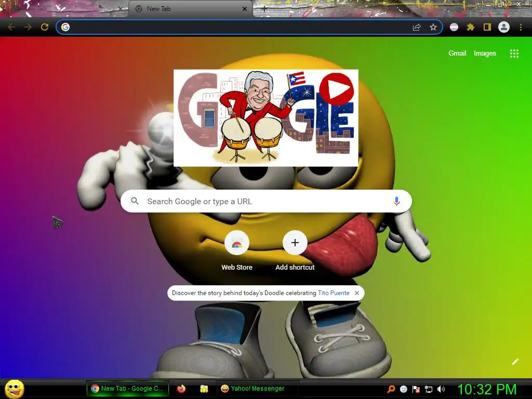Click the Google icon in the address bar
Screen dimensions: 532x399
[x=65, y=27]
